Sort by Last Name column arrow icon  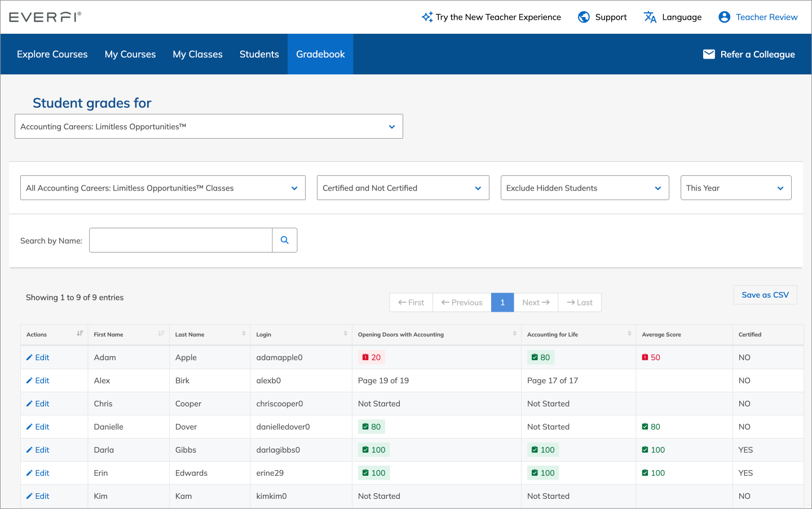coord(244,334)
